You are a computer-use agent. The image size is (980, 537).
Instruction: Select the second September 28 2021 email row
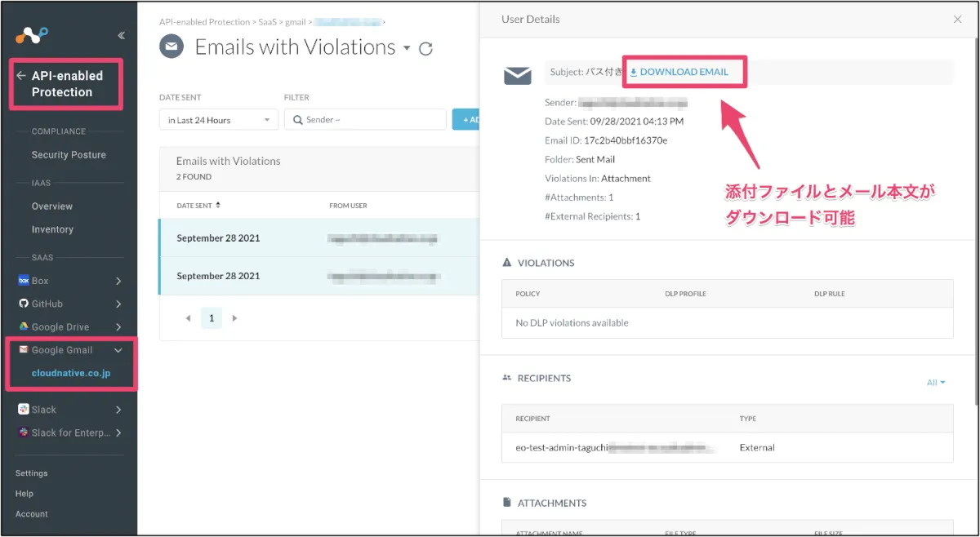point(319,276)
